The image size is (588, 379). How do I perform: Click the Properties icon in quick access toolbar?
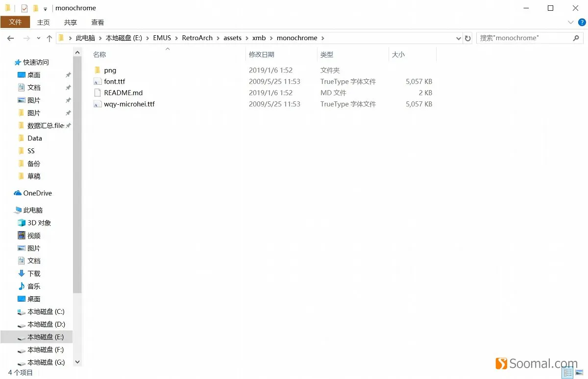click(x=24, y=8)
